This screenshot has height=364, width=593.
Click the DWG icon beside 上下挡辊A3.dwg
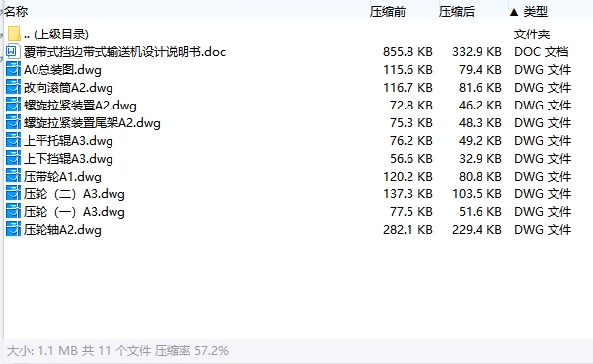coord(13,159)
